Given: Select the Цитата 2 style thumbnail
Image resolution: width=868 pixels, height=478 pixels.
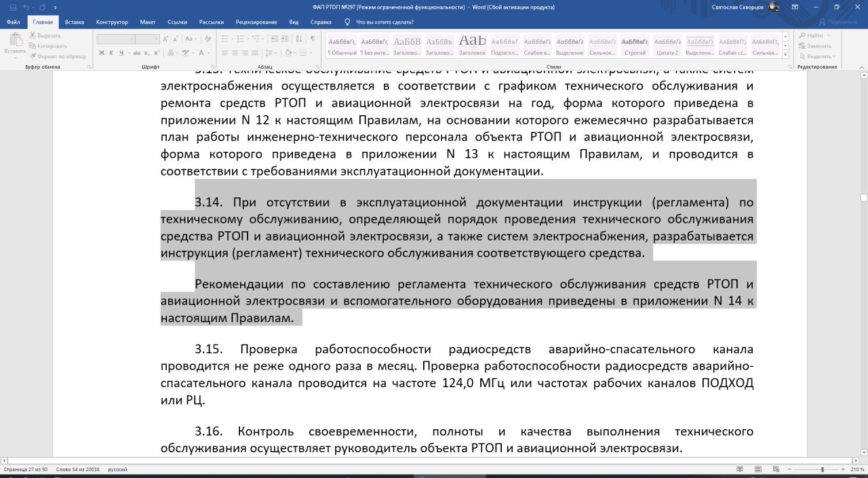Looking at the screenshot, I should coord(667,45).
